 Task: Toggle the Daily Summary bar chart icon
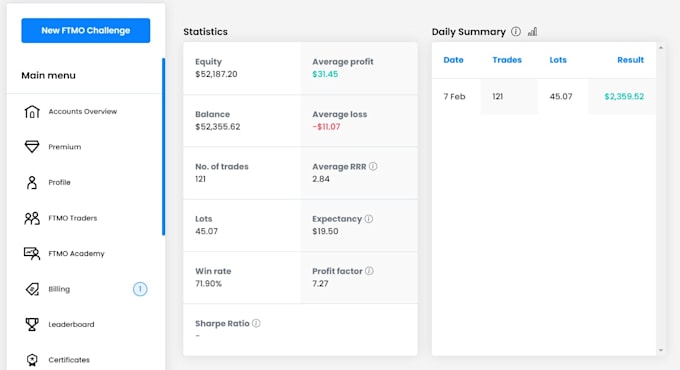click(532, 31)
